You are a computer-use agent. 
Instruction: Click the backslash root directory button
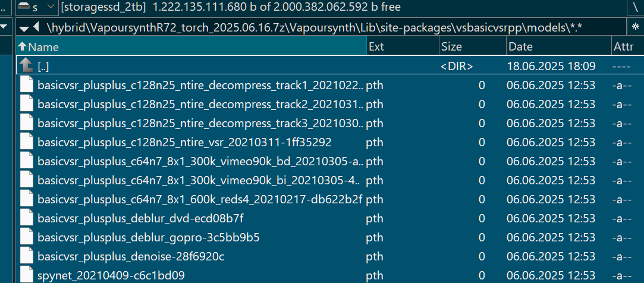pos(635,7)
